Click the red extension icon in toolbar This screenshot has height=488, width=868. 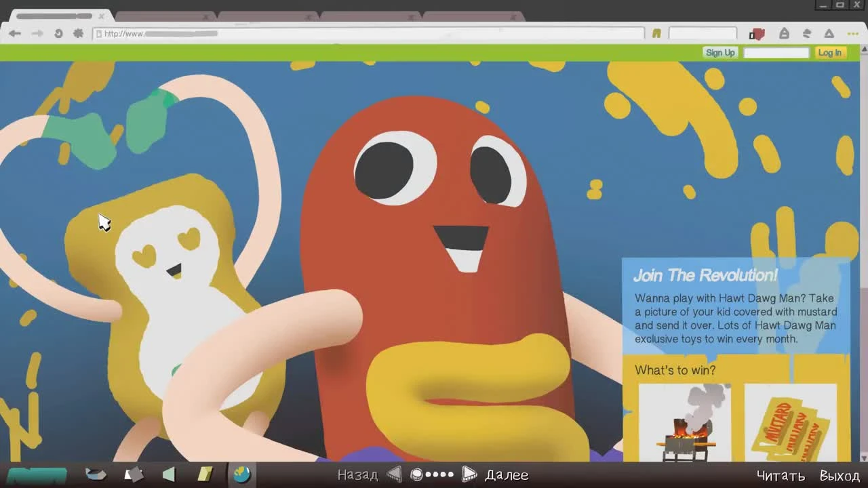(757, 34)
